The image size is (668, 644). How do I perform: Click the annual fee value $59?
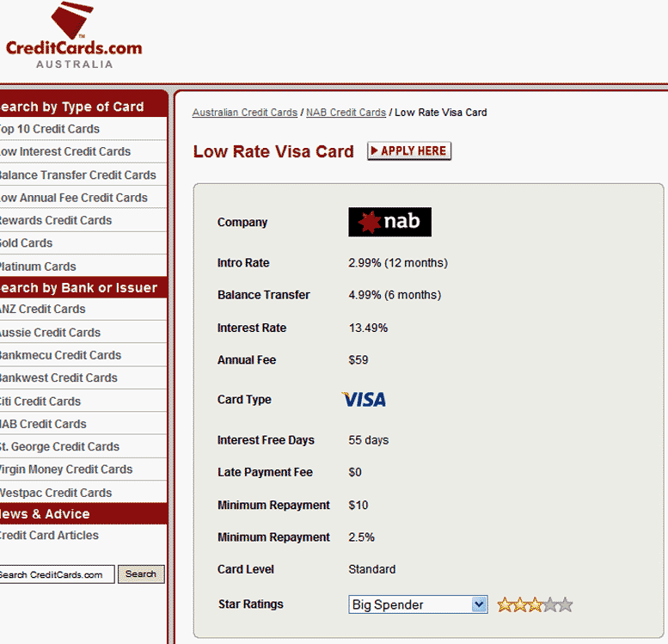pos(359,360)
